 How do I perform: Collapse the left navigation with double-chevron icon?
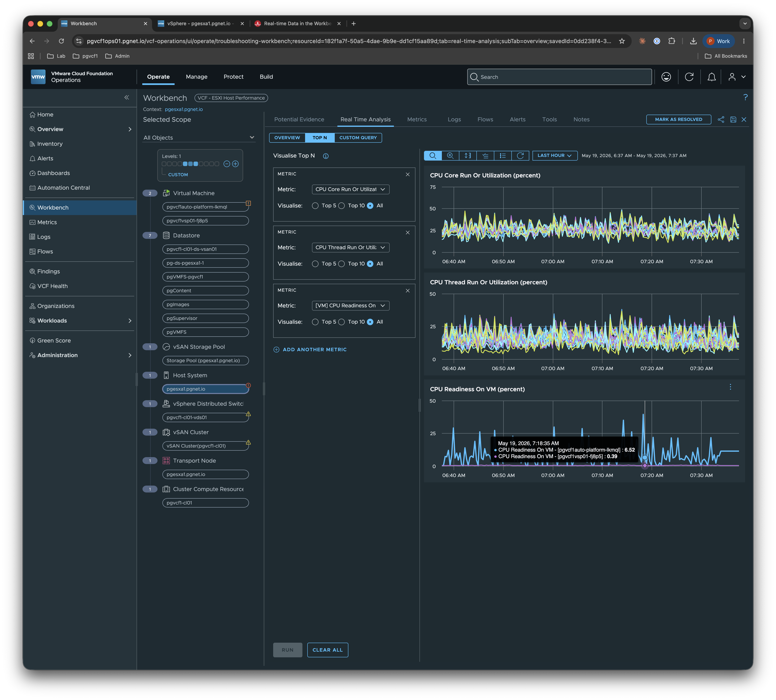(126, 97)
